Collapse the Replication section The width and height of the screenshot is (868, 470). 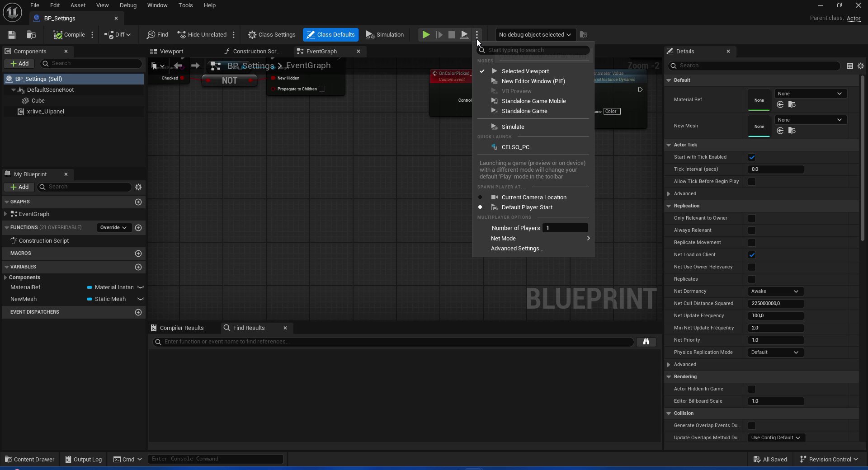coord(669,206)
